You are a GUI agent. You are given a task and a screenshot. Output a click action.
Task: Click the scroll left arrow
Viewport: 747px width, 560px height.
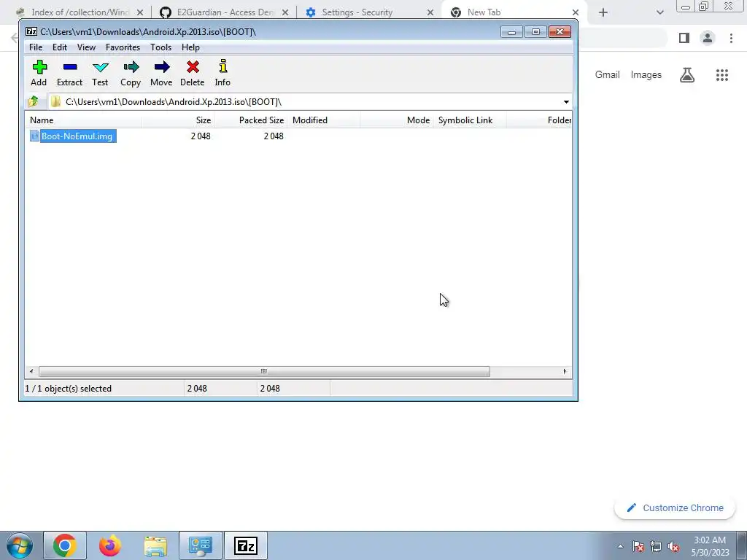[31, 371]
